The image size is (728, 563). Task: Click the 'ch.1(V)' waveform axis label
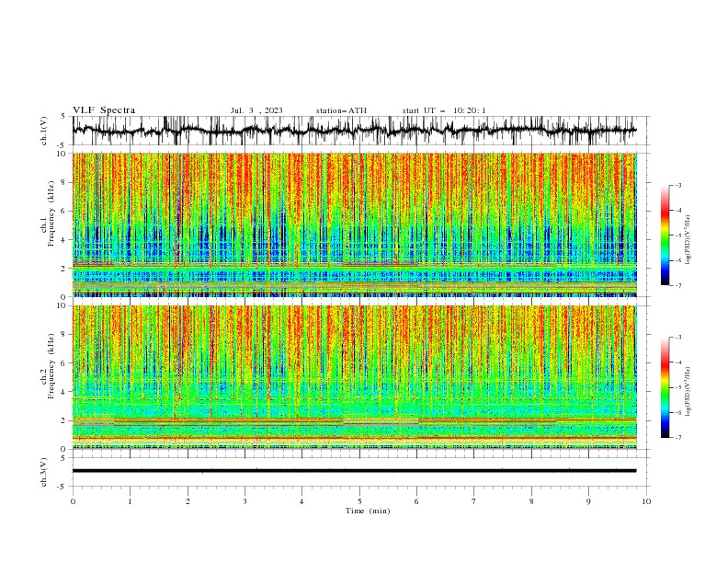[44, 131]
